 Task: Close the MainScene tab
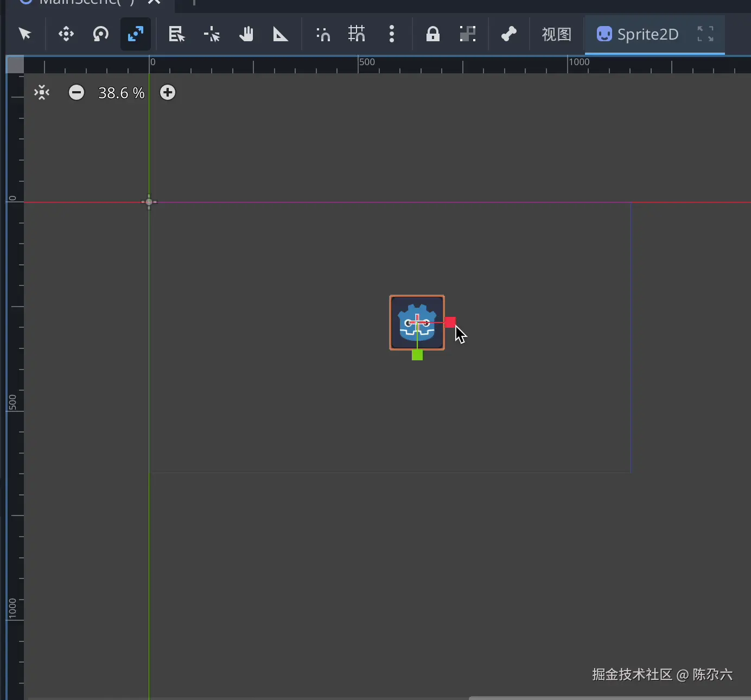coord(155,3)
